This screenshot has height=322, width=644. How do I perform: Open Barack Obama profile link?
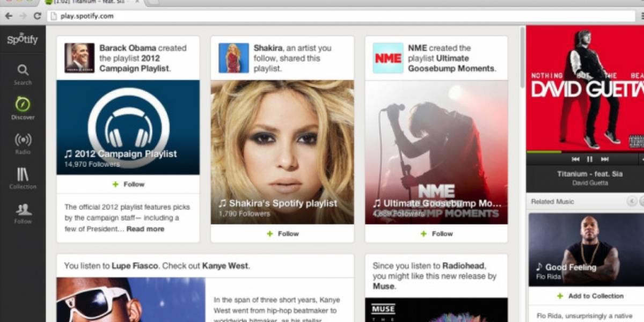pyautogui.click(x=128, y=48)
